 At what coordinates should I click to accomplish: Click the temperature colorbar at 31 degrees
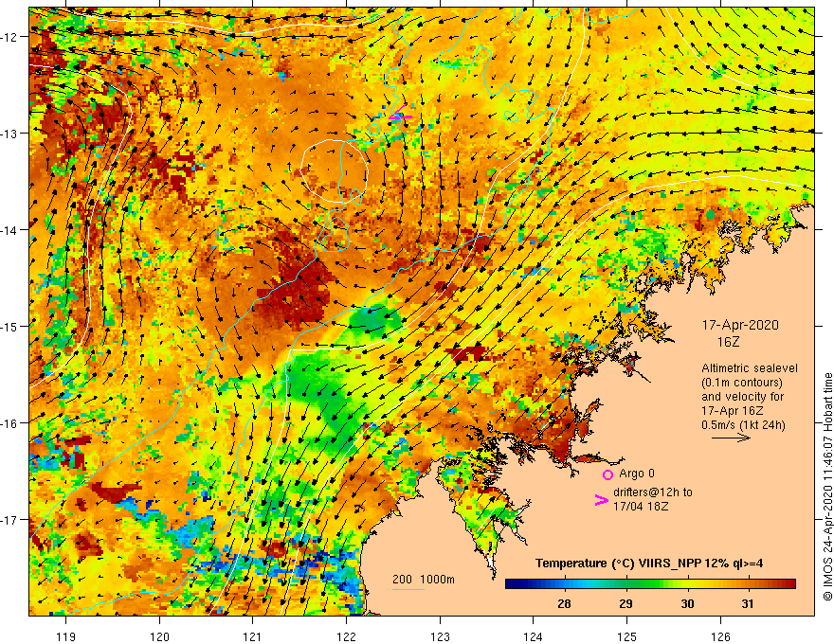749,584
